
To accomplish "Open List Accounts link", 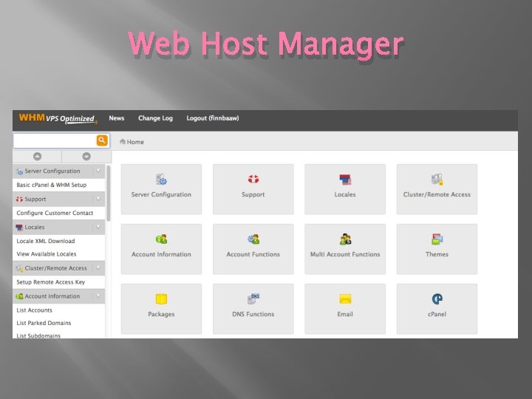I will tap(35, 310).
